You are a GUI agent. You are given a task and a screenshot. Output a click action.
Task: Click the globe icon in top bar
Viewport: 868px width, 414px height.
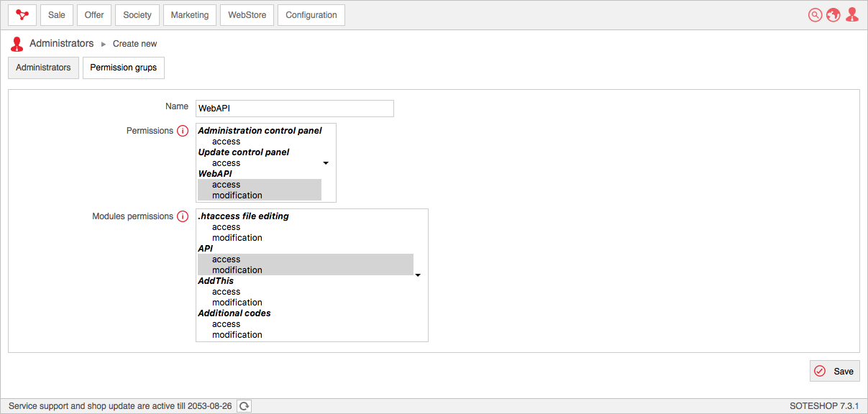[x=833, y=15]
